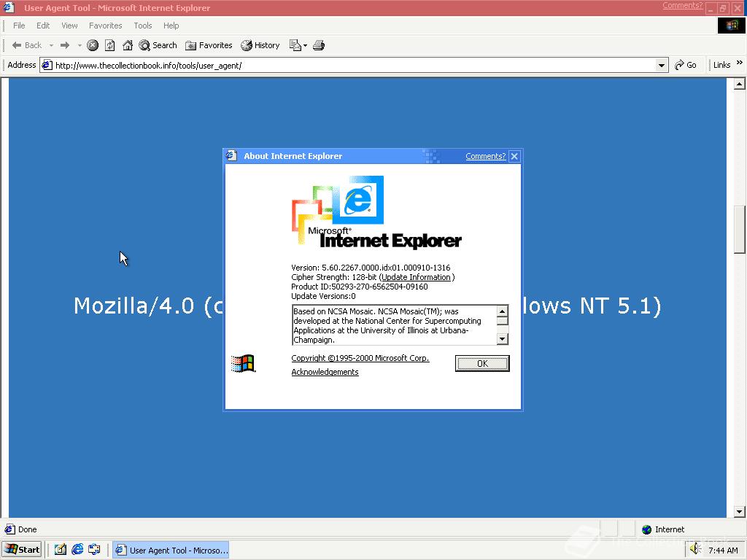Click the Internet security zone indicator
Image resolution: width=747 pixels, height=560 pixels.
pos(662,529)
